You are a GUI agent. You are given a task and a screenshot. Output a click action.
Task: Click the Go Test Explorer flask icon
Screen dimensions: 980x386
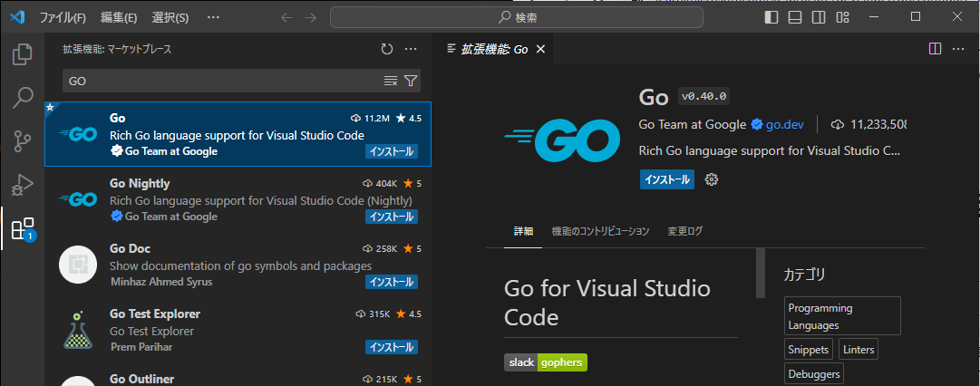(78, 330)
